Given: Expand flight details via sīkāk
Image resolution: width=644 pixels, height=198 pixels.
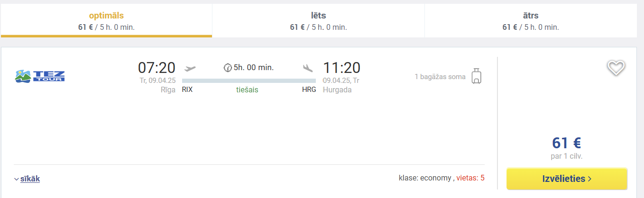Looking at the screenshot, I should 30,179.
